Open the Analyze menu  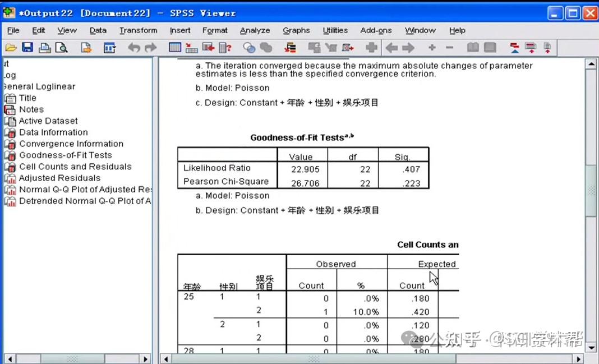(255, 30)
